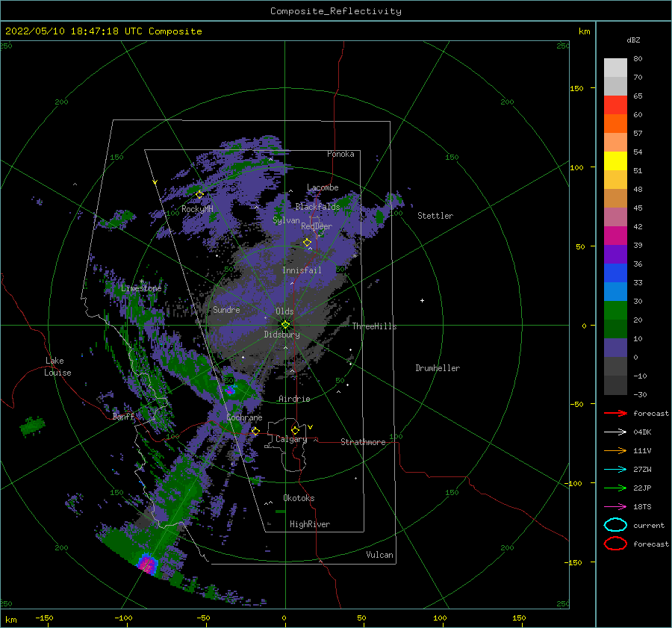Click the yellow radar site marker near Didsbury
The image size is (672, 628).
tap(285, 325)
